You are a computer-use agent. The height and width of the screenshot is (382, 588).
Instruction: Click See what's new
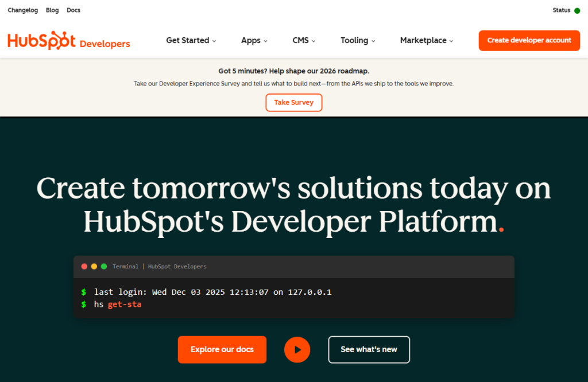click(369, 349)
